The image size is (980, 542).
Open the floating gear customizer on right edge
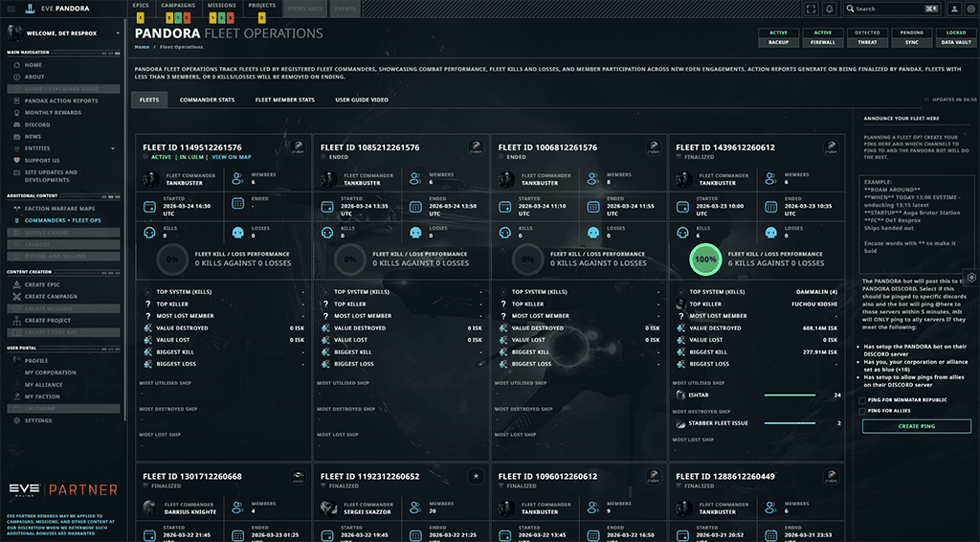click(971, 277)
